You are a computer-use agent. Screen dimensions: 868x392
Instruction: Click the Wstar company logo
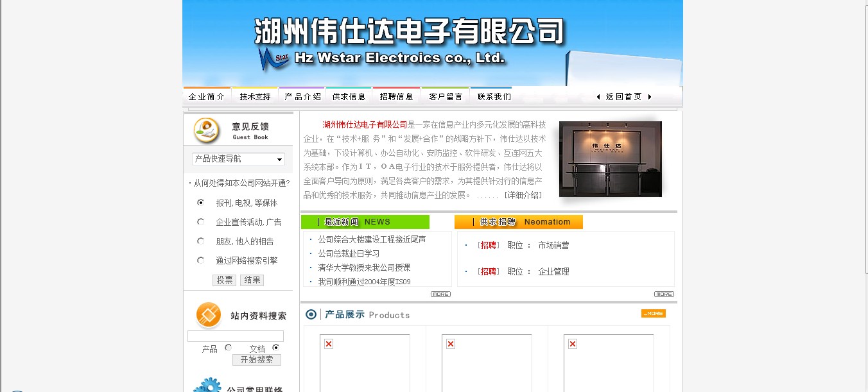pyautogui.click(x=274, y=58)
